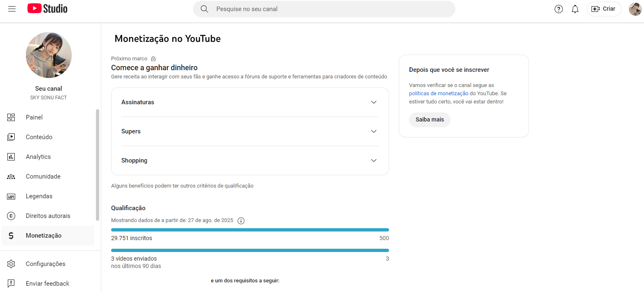Click the Criar create button
644x291 pixels.
tap(604, 9)
